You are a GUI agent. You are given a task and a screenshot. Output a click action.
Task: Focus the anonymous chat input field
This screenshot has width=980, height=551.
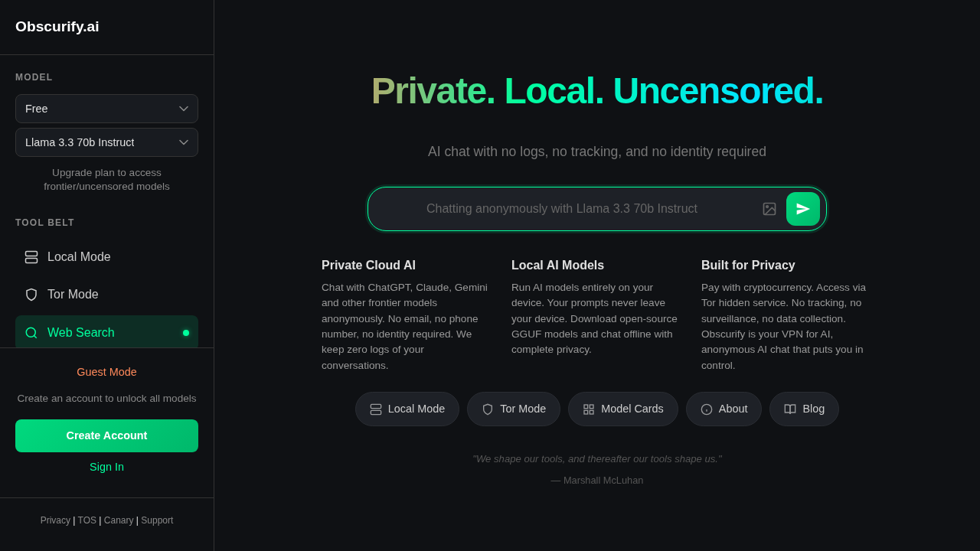[562, 209]
